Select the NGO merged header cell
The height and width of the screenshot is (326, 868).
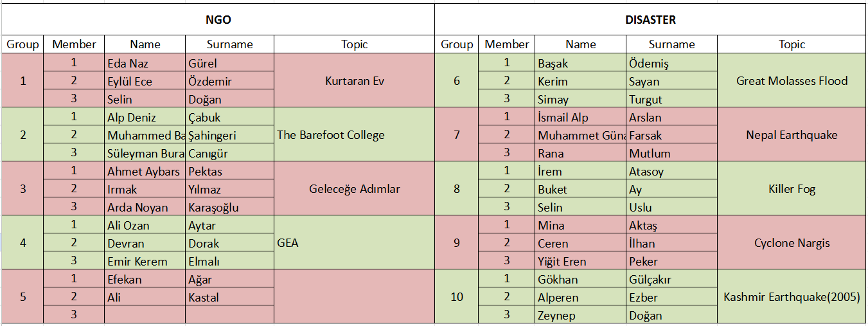218,20
